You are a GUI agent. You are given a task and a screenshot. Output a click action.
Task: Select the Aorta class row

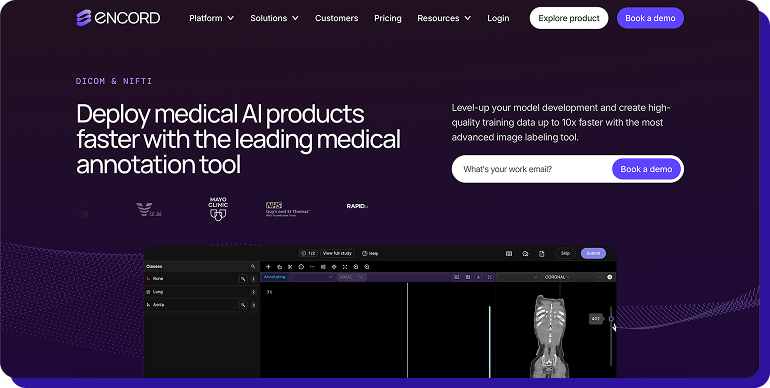(x=201, y=305)
